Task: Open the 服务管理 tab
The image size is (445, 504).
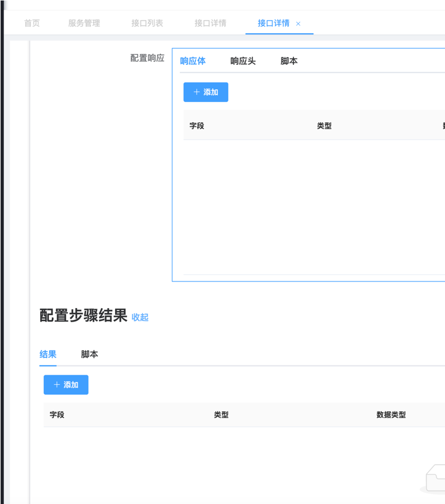Action: coord(84,23)
